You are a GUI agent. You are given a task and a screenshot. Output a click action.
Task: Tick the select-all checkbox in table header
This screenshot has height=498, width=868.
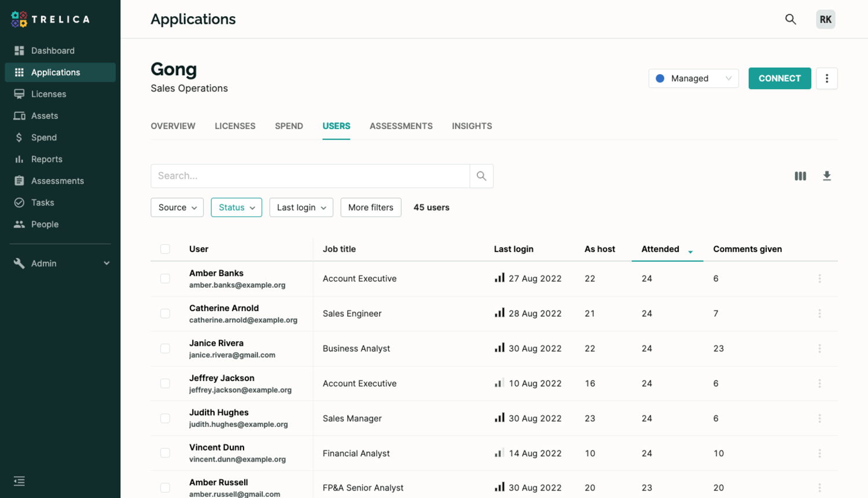pos(165,249)
